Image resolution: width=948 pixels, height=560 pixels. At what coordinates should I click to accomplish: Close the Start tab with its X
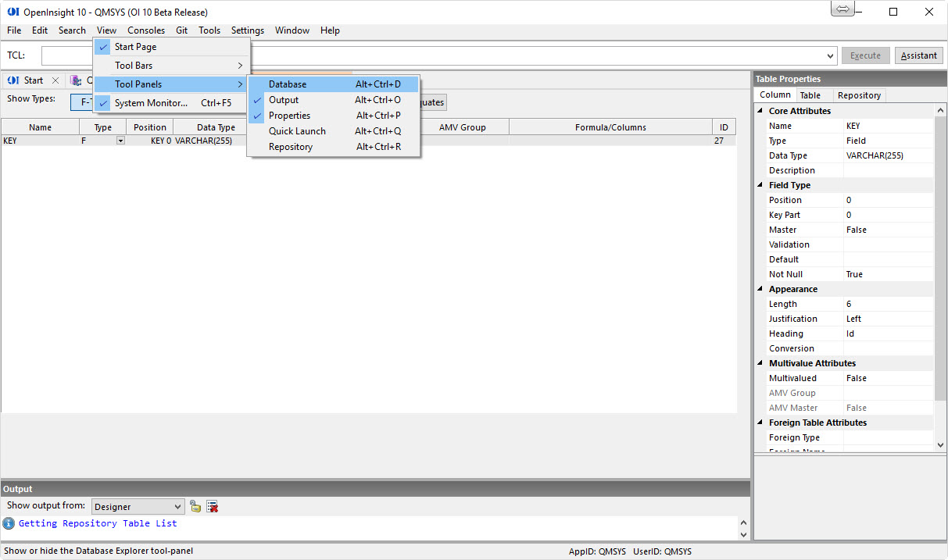click(x=55, y=80)
